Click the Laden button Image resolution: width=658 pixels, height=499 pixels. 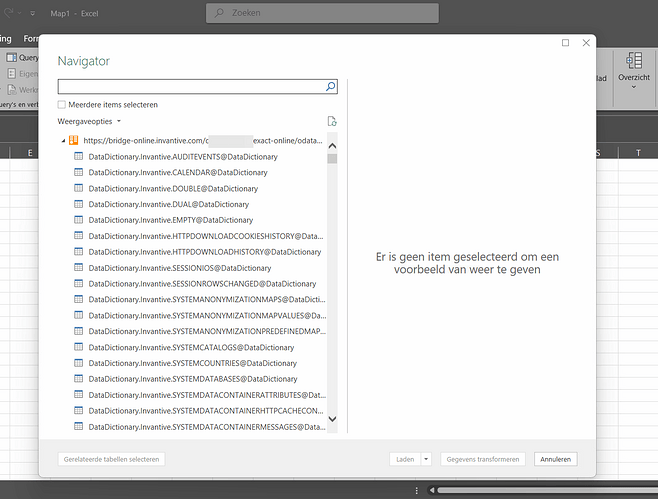405,459
